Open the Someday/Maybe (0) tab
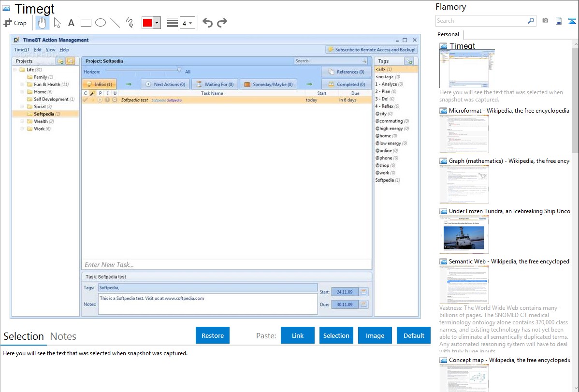 point(268,84)
